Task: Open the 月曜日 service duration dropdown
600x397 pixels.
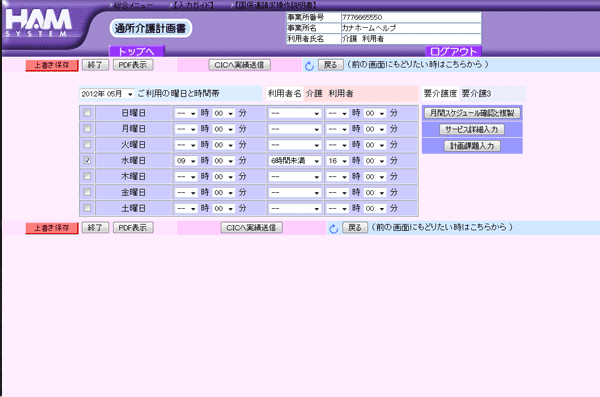Action: [x=295, y=129]
